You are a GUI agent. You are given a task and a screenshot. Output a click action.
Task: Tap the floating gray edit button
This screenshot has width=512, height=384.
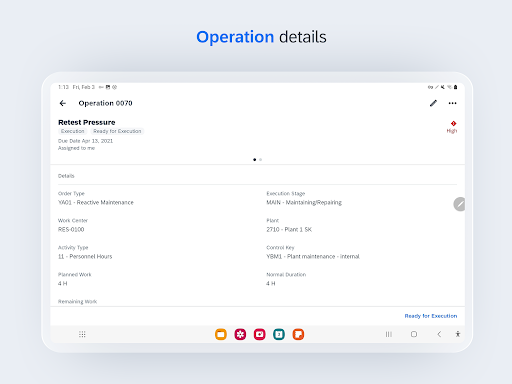(459, 204)
